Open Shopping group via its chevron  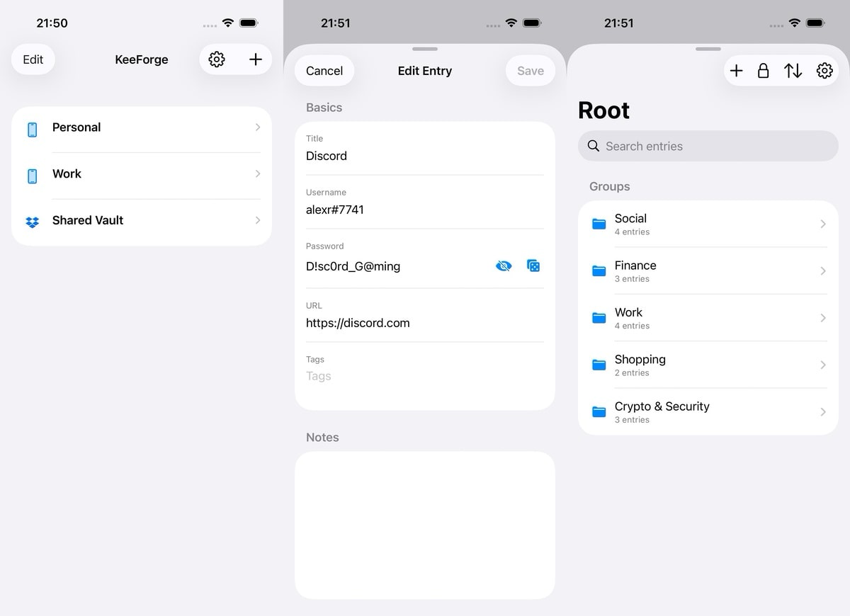pos(823,365)
